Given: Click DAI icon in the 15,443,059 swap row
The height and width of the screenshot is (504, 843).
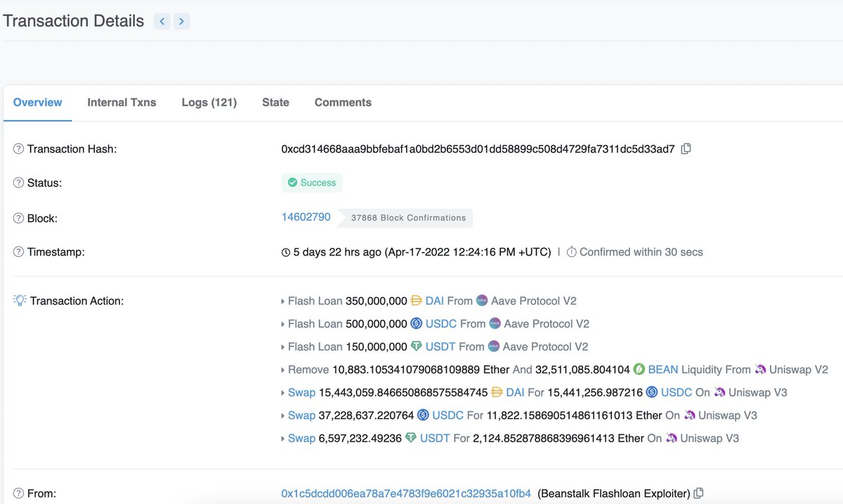Looking at the screenshot, I should pos(497,392).
